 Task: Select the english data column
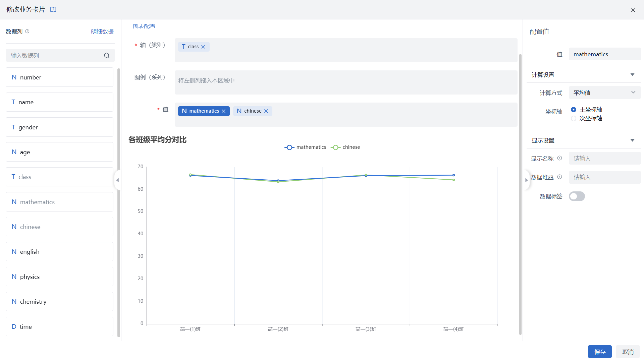[59, 251]
